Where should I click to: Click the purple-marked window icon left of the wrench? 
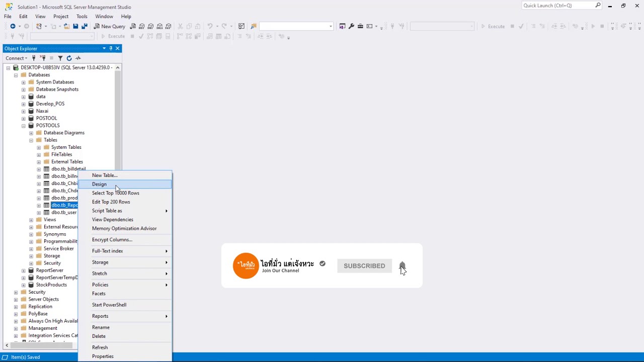click(343, 26)
